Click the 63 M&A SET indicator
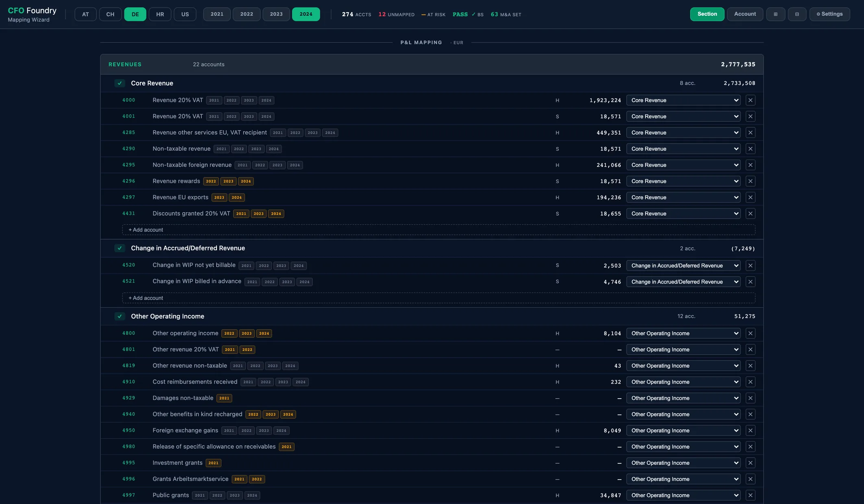 (x=506, y=14)
